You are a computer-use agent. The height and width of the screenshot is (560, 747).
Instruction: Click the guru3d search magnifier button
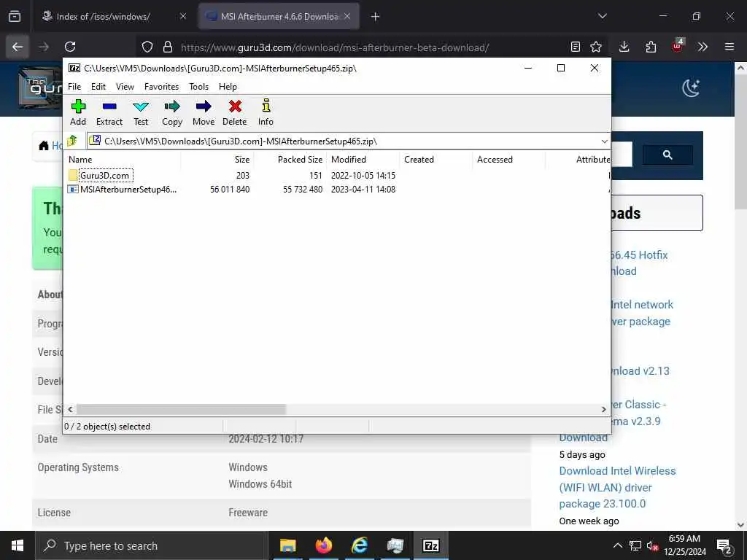[x=668, y=155]
